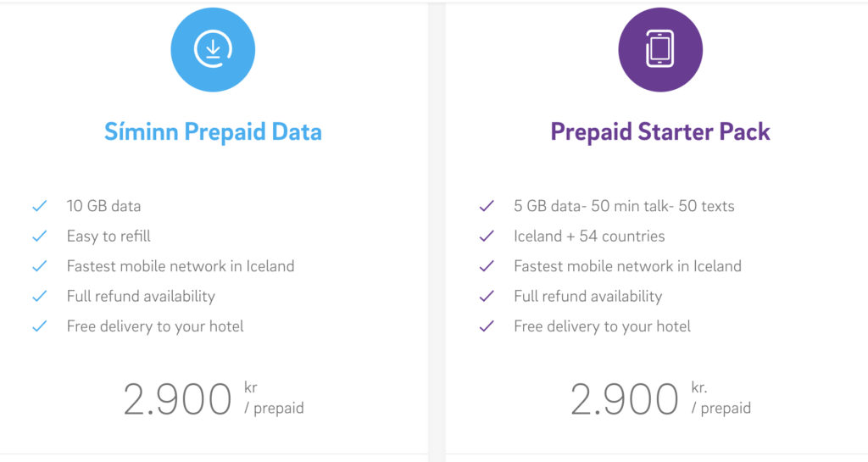The image size is (868, 462).
Task: Click 2.900 kr price under Síminn Prepaid Data
Action: click(213, 398)
